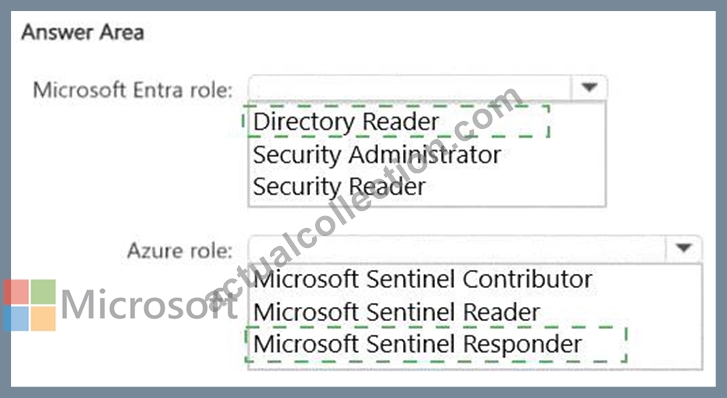The width and height of the screenshot is (727, 398).
Task: Click the Azure role label
Action: (179, 251)
